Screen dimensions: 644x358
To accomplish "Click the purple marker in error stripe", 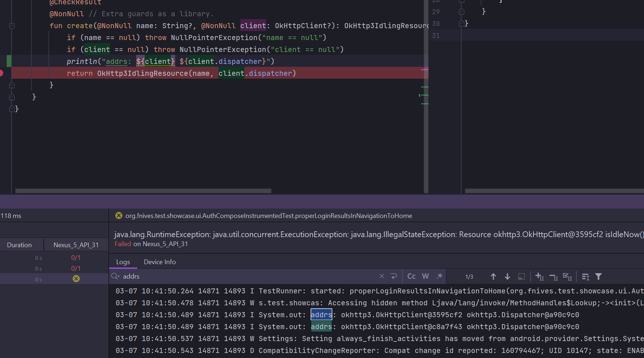I will coord(425,70).
